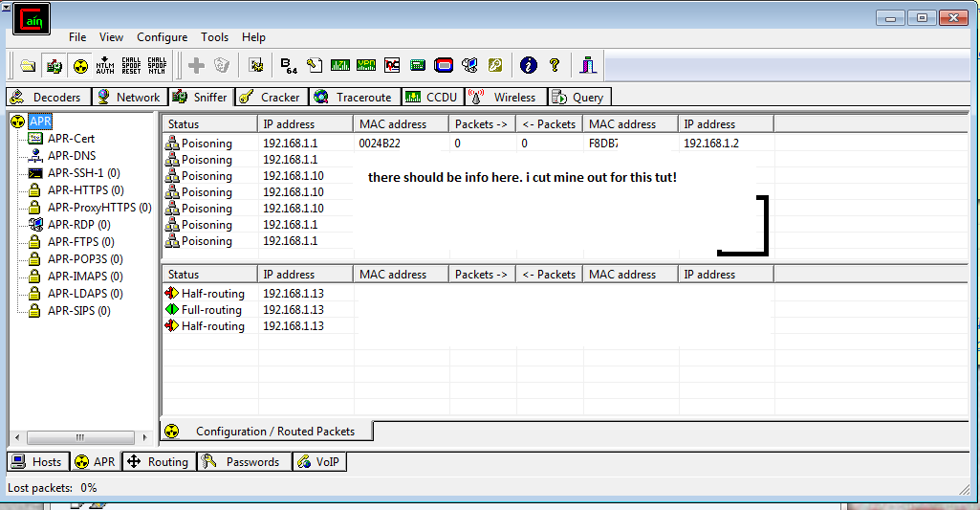Viewport: 980px width, 510px height.
Task: Open the Routing bottom tab
Action: 158,462
